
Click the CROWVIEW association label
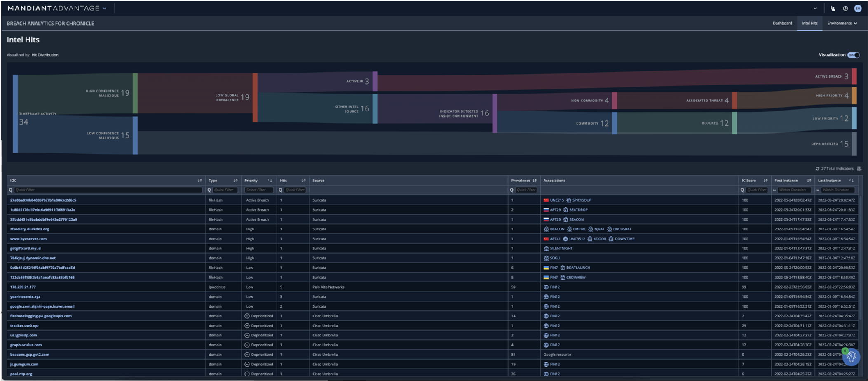pos(576,278)
